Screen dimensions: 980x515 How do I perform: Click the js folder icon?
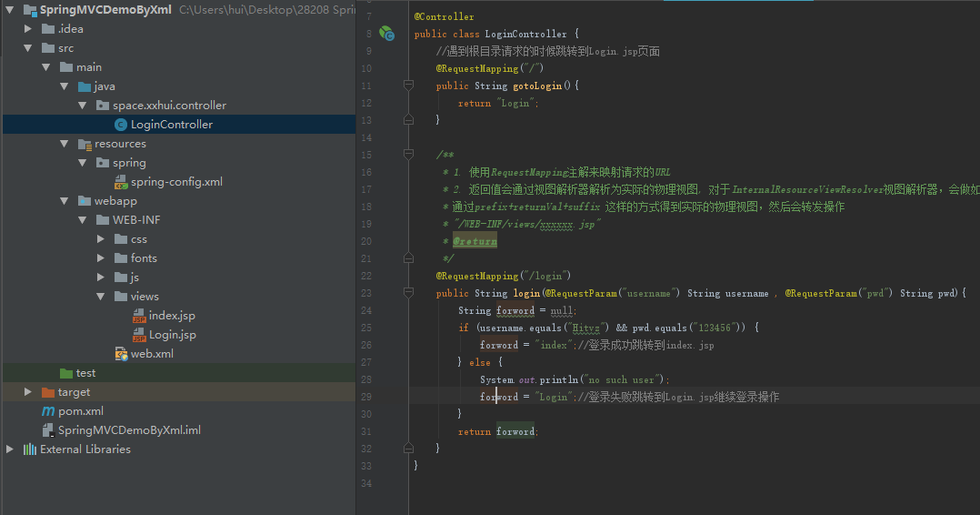pos(121,278)
